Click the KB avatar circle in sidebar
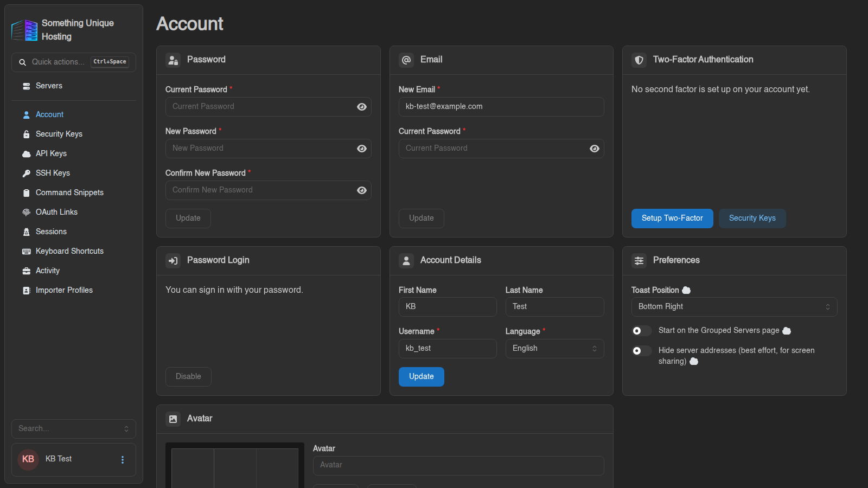The image size is (868, 488). point(28,459)
